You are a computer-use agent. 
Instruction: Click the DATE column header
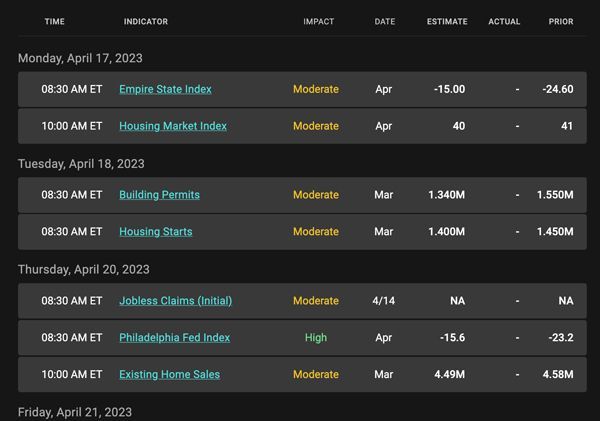[385, 21]
